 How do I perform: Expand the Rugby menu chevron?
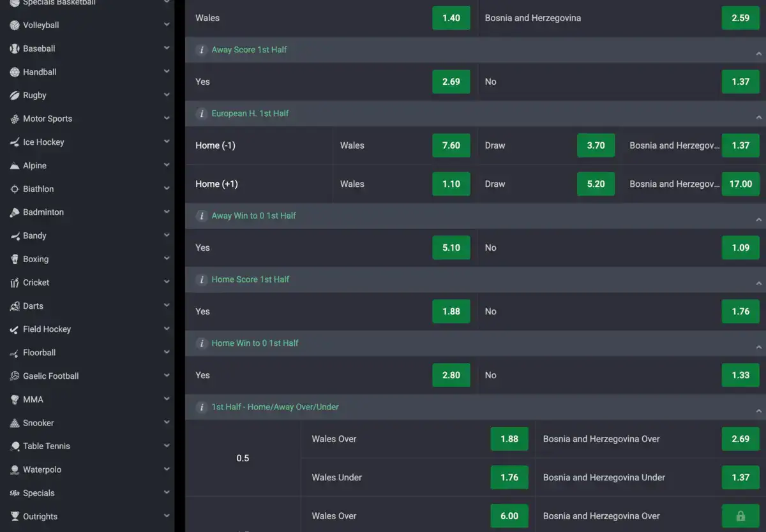point(167,94)
